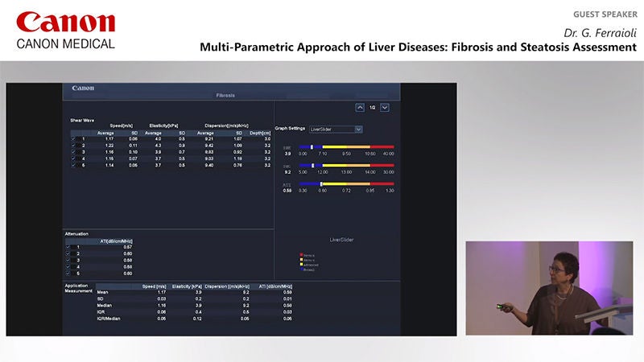Go to previous page with up arrow

360,108
